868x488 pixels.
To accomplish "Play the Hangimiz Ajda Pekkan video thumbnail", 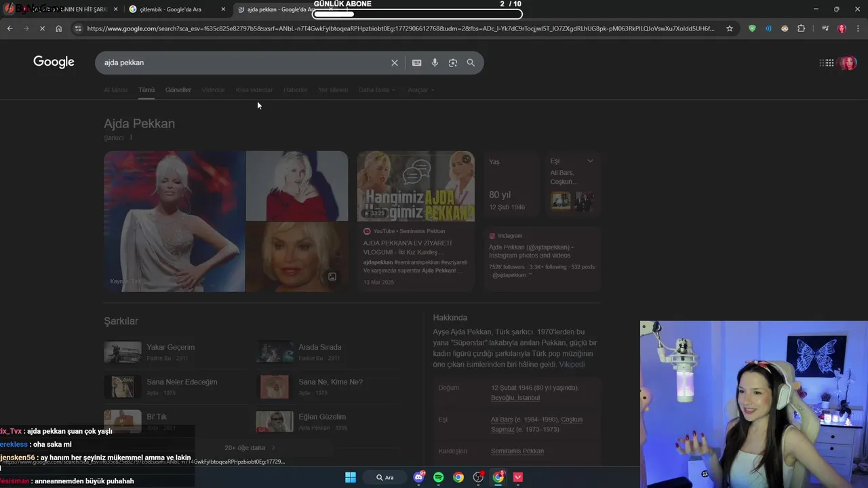I will coord(416,186).
